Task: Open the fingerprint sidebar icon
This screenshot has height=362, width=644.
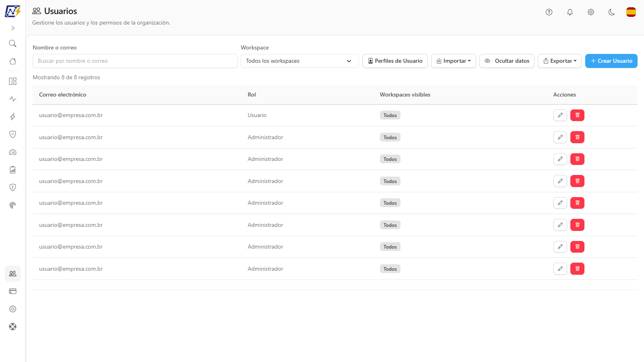Action: pos(13,205)
